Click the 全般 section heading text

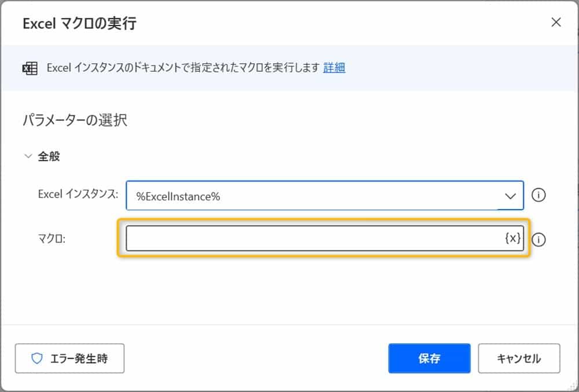(49, 156)
